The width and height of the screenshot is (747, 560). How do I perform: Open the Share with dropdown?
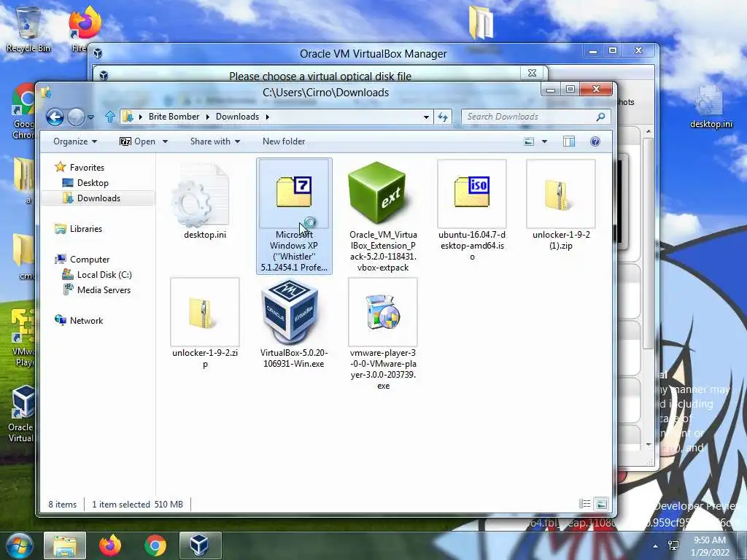pos(215,141)
